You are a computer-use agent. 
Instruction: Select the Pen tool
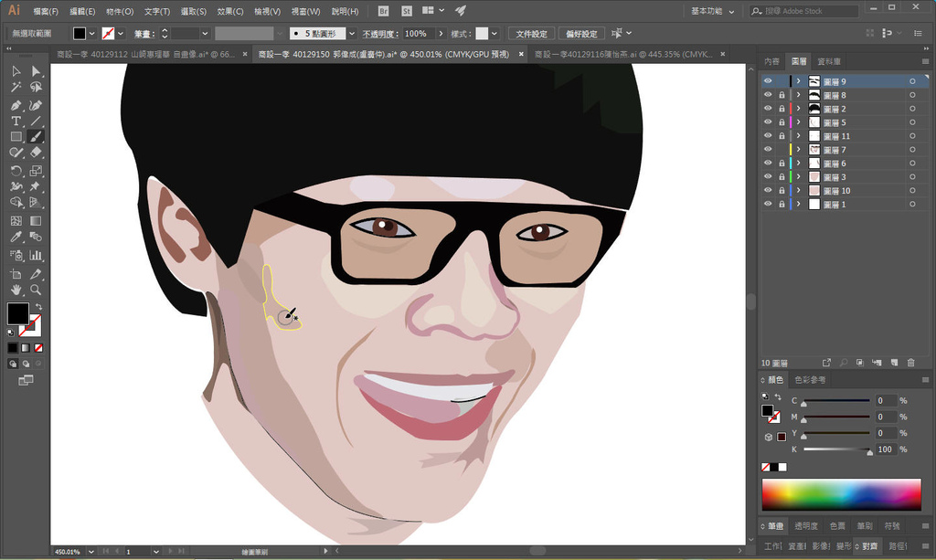[x=16, y=105]
